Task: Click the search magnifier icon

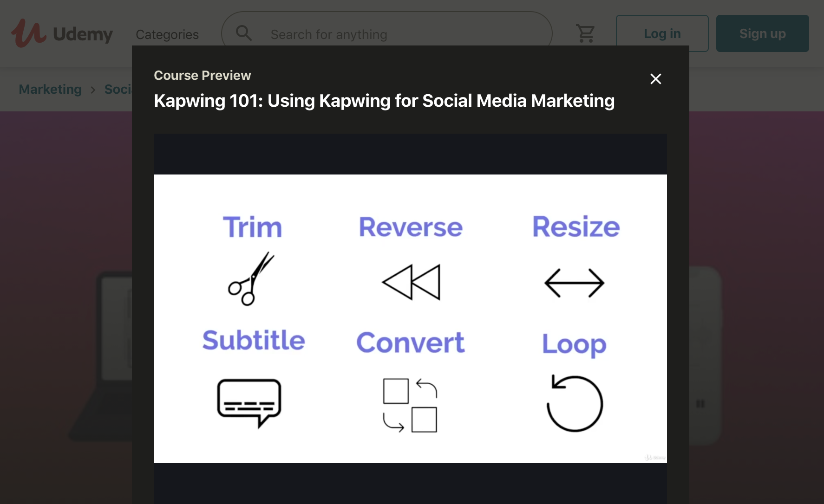Action: click(244, 33)
